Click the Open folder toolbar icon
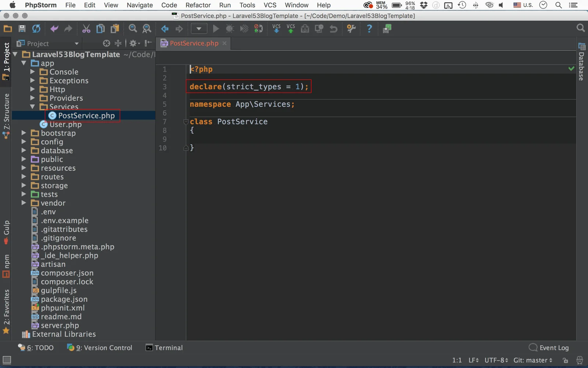 (8, 29)
